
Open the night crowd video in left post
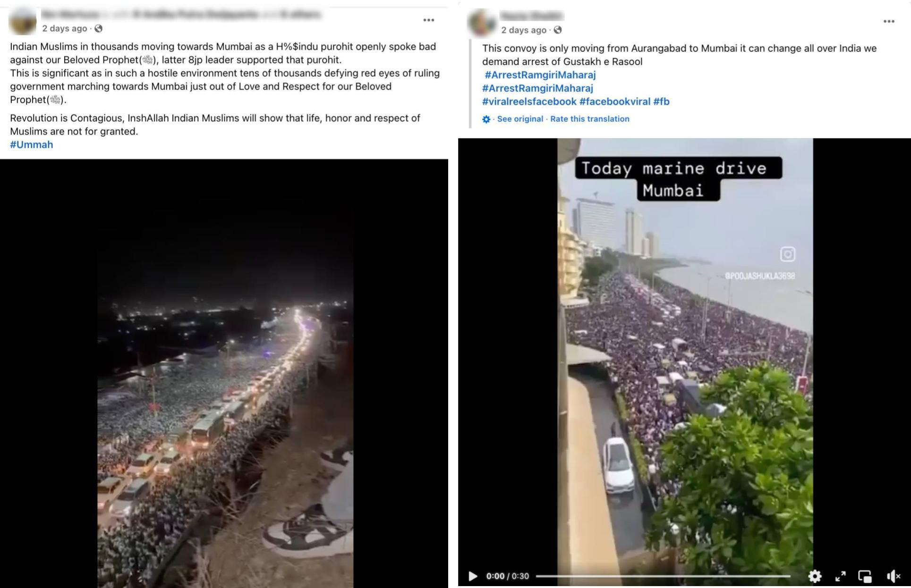(225, 373)
